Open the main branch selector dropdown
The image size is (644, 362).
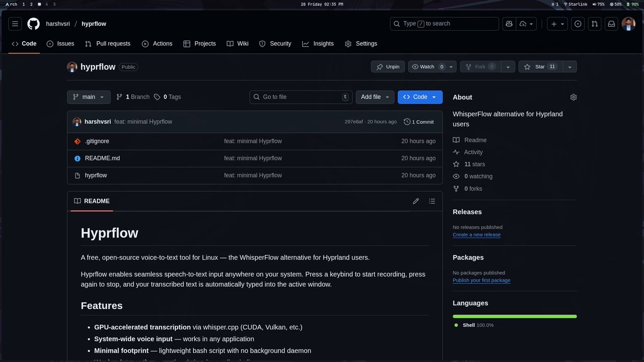click(89, 97)
